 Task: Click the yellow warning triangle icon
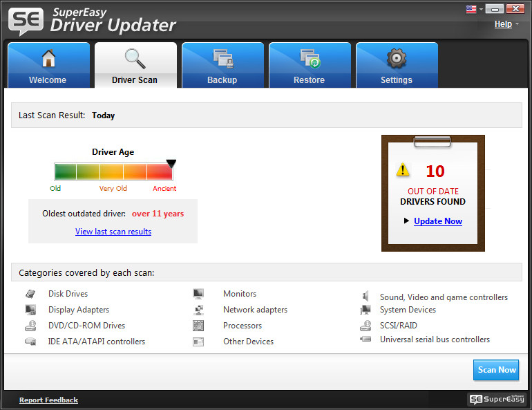point(403,169)
